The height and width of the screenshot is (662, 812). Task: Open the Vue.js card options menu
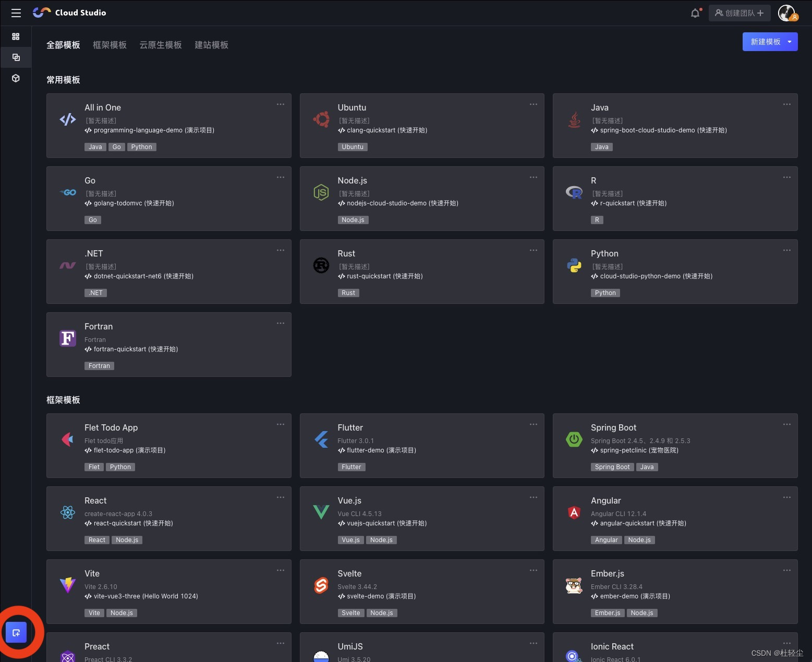point(534,497)
